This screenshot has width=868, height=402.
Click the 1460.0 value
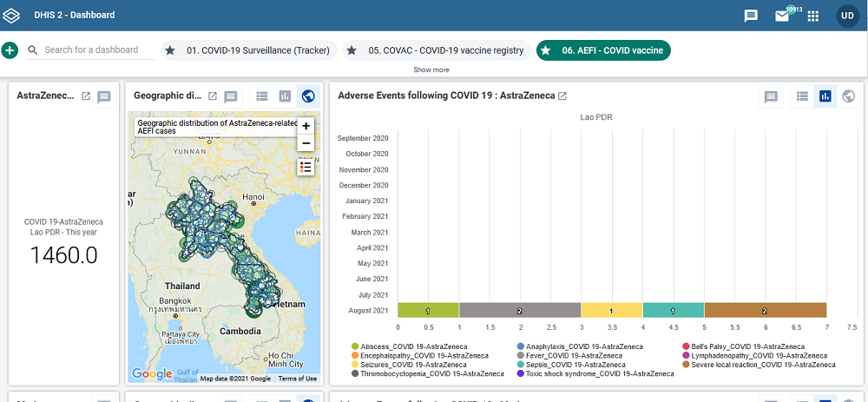(63, 255)
